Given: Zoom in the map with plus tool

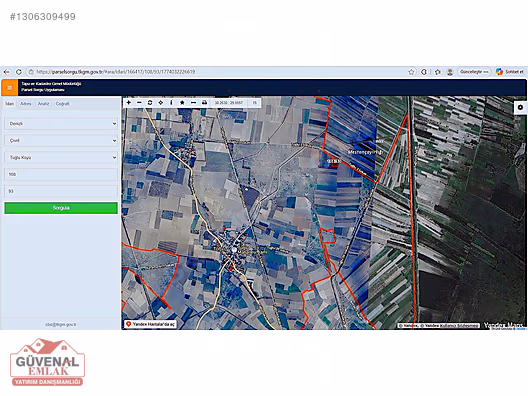Looking at the screenshot, I should coord(129,102).
